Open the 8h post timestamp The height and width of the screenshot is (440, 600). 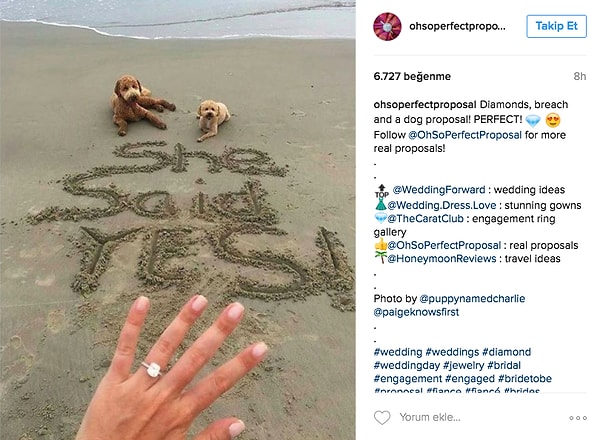pos(580,77)
